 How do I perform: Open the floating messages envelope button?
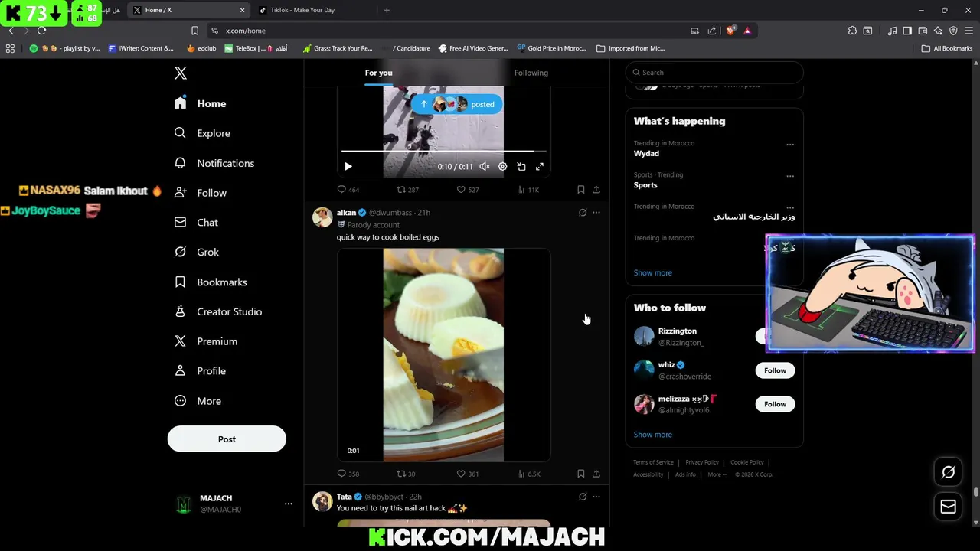(x=948, y=507)
